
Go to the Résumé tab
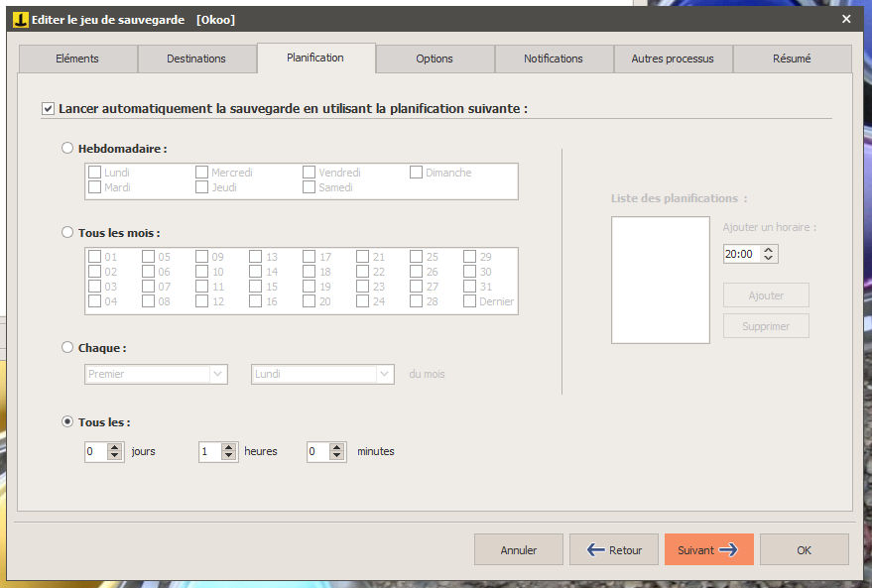[791, 59]
